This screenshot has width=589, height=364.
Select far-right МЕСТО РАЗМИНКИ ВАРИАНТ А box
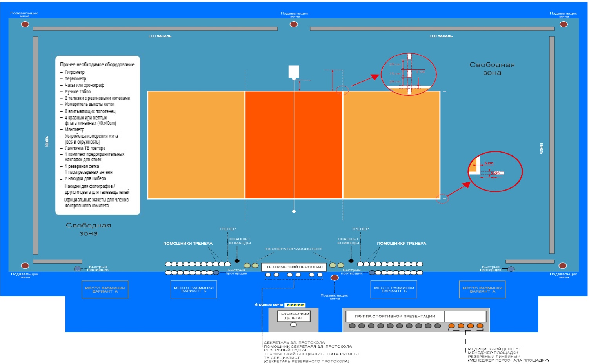482,289
